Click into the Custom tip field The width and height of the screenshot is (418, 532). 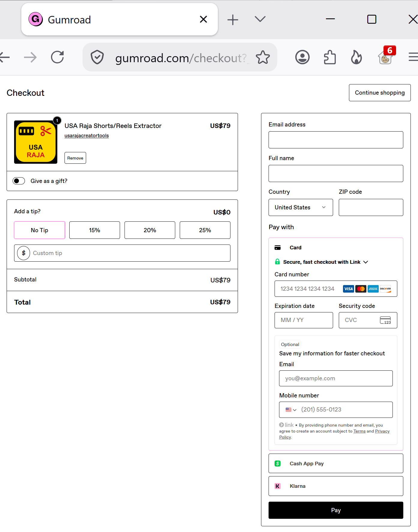(x=122, y=253)
